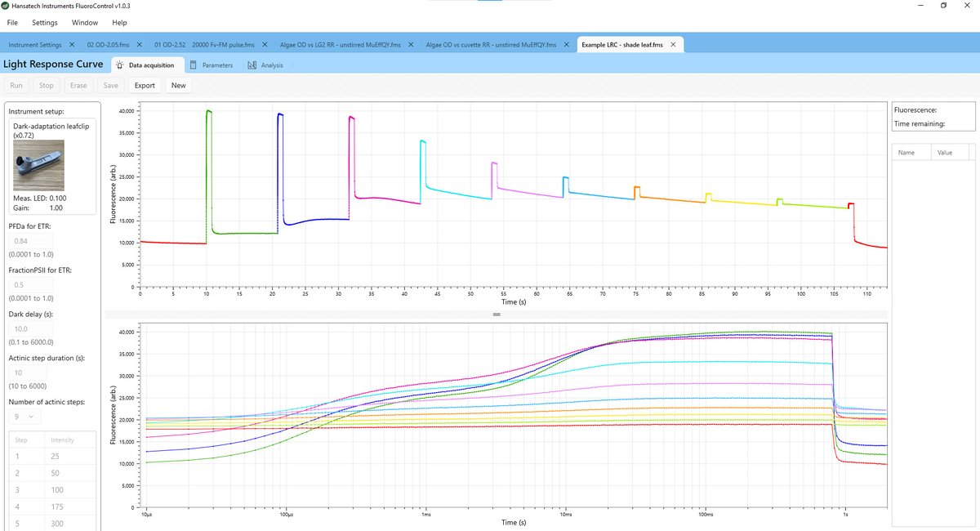Click the New button

tap(178, 85)
